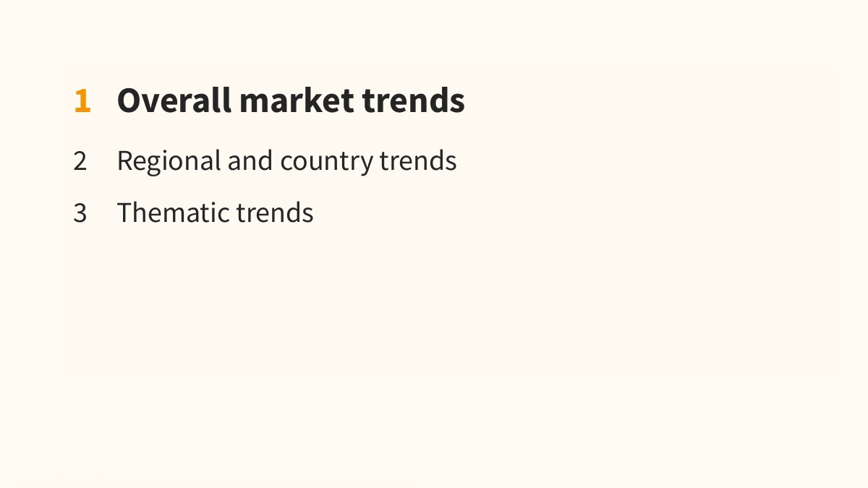Click the word 'Regional' in item two
868x488 pixels.
point(169,160)
